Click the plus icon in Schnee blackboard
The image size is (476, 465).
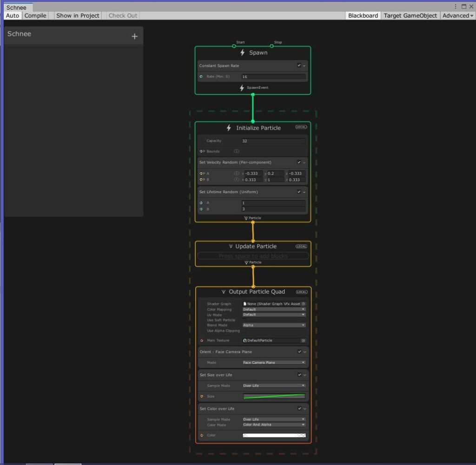pos(134,36)
